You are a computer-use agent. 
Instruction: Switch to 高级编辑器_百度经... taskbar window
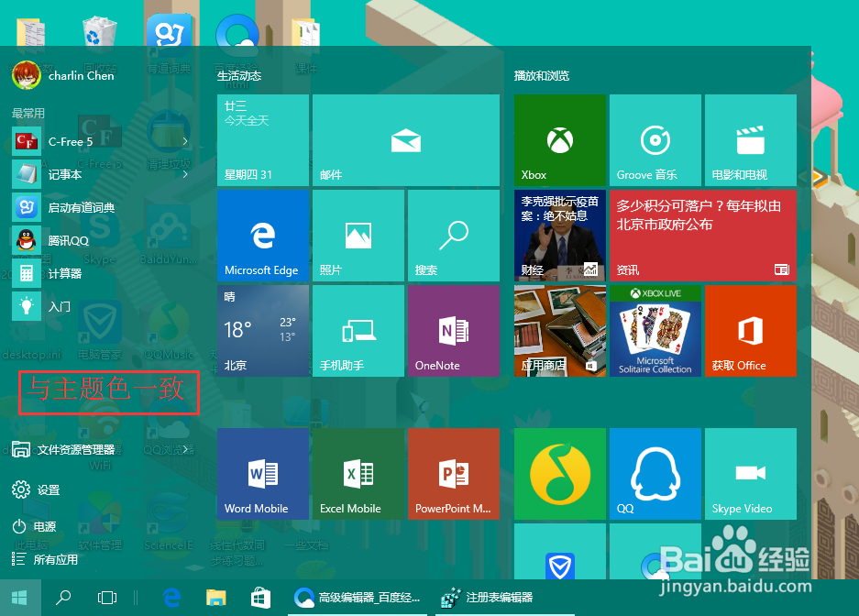point(358,598)
